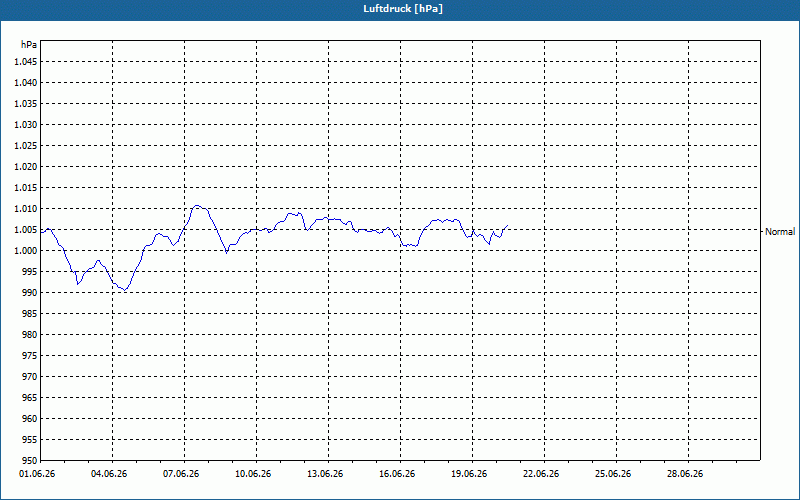Select the 1.035 axis value

coord(26,104)
